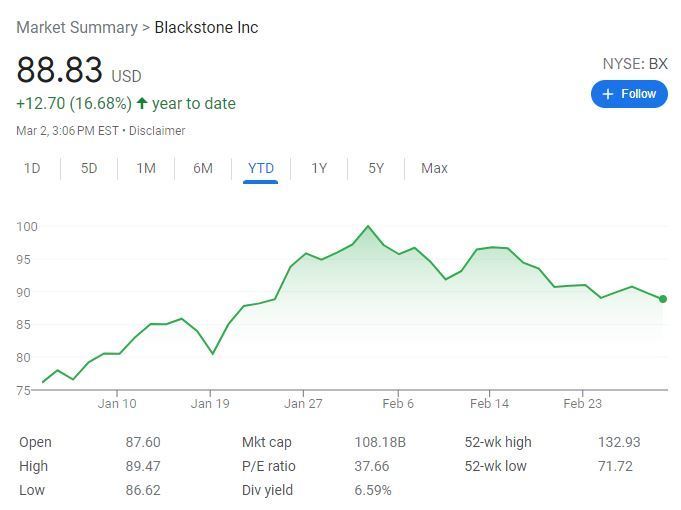
Task: Select the 1D time range tab
Action: click(32, 168)
